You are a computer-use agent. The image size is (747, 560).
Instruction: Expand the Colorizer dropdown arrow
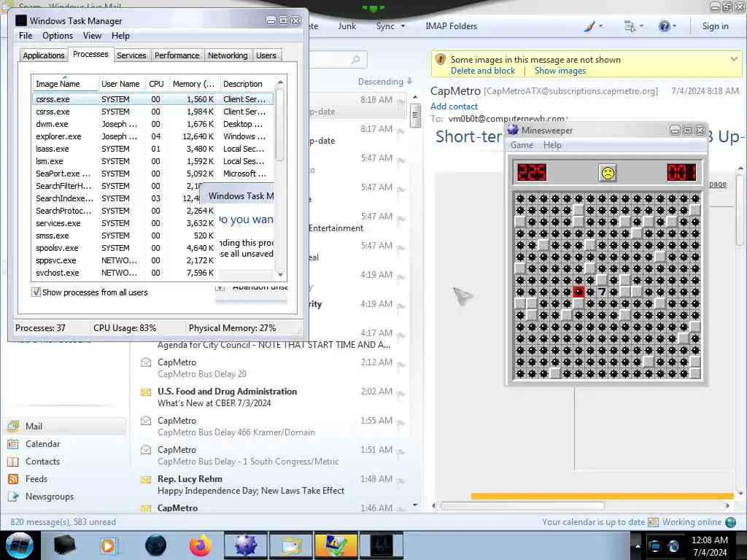click(600, 26)
